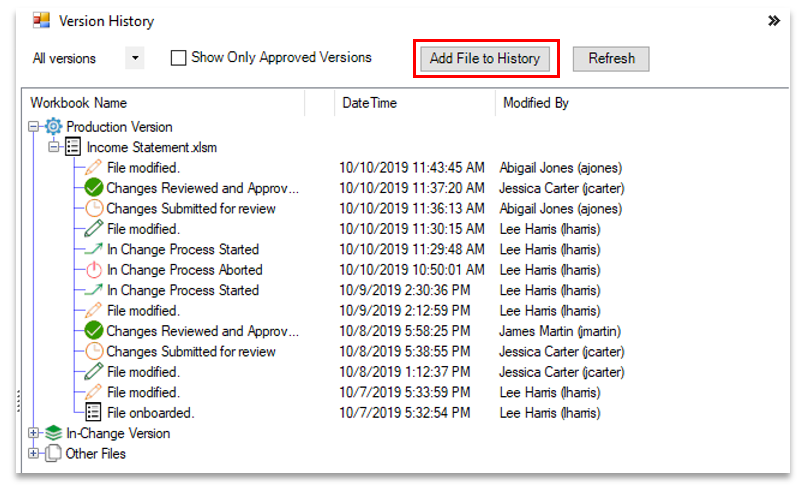Click timestamp 10/9/2019 2:30:36 PM

point(405,290)
